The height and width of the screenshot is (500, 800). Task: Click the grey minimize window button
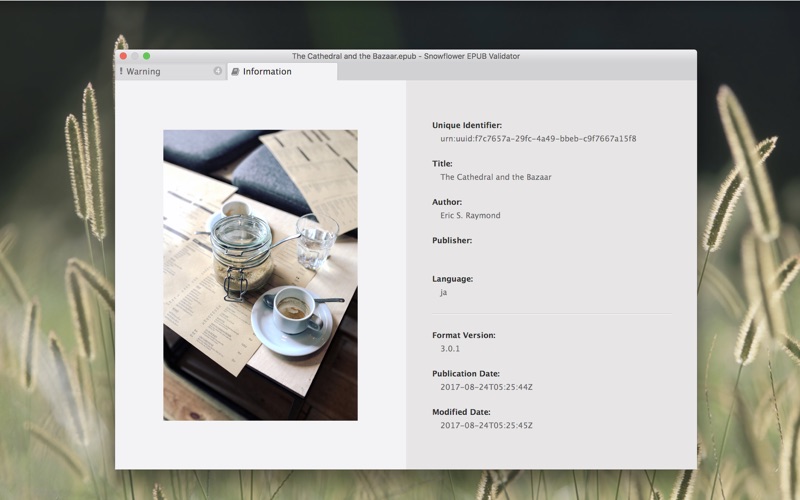click(x=135, y=56)
